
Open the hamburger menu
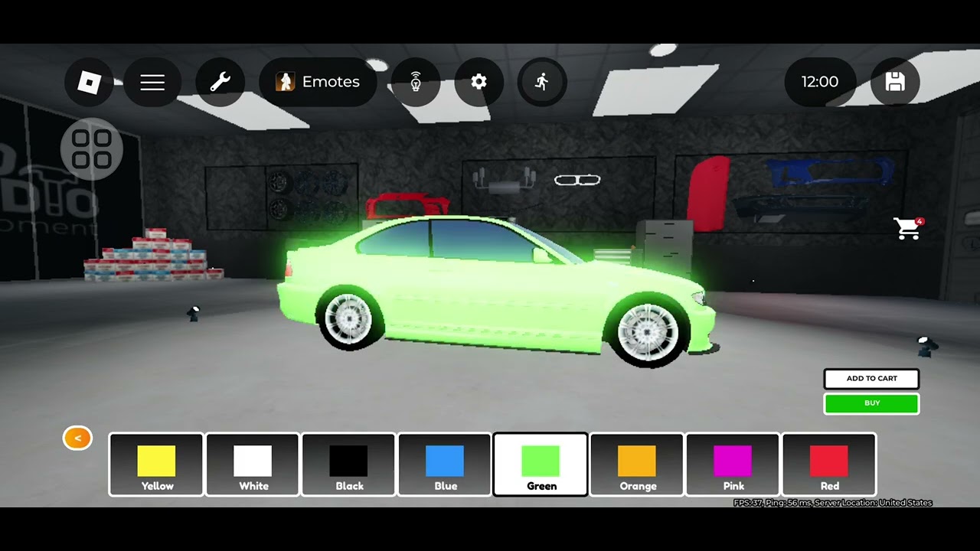(152, 82)
